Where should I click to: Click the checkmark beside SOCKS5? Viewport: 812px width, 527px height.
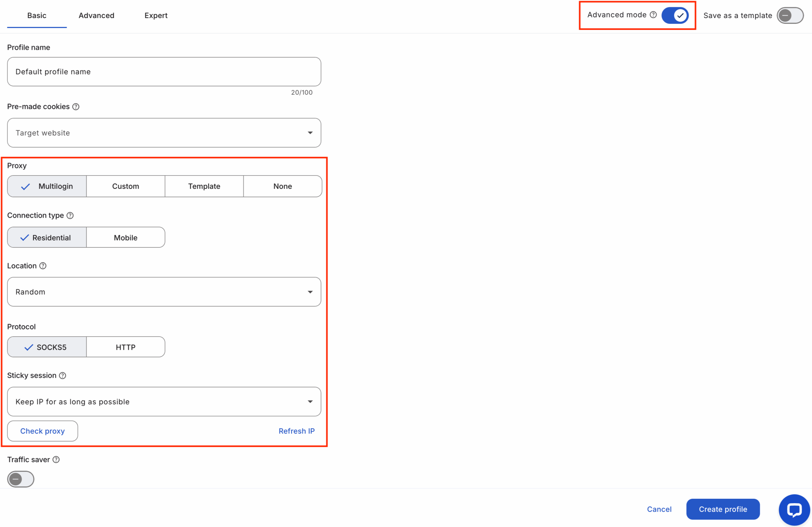[28, 347]
